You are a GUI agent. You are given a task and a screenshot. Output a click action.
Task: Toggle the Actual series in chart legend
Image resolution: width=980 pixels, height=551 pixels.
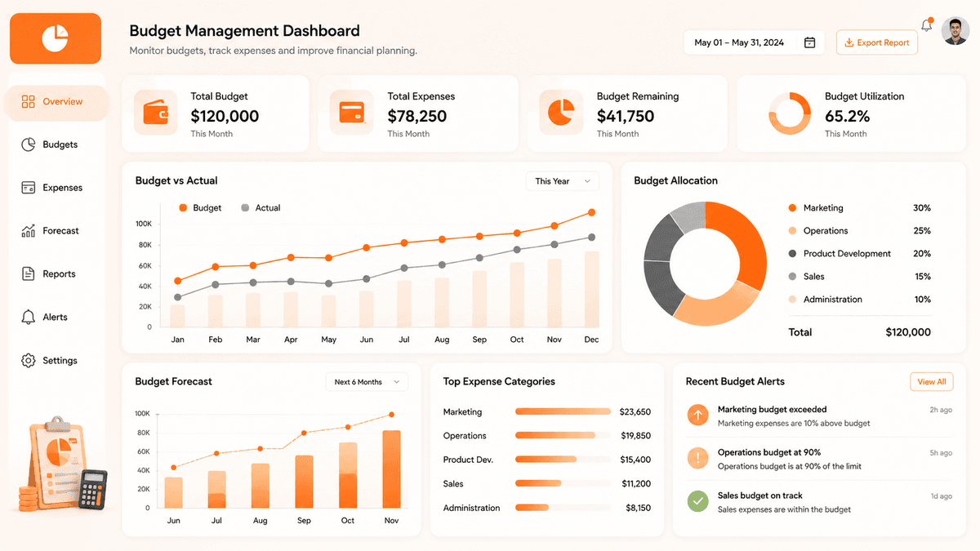coord(261,208)
